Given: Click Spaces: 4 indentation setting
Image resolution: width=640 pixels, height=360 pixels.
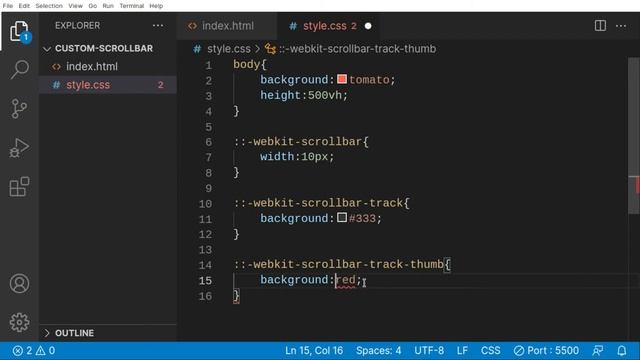Looking at the screenshot, I should (x=378, y=351).
